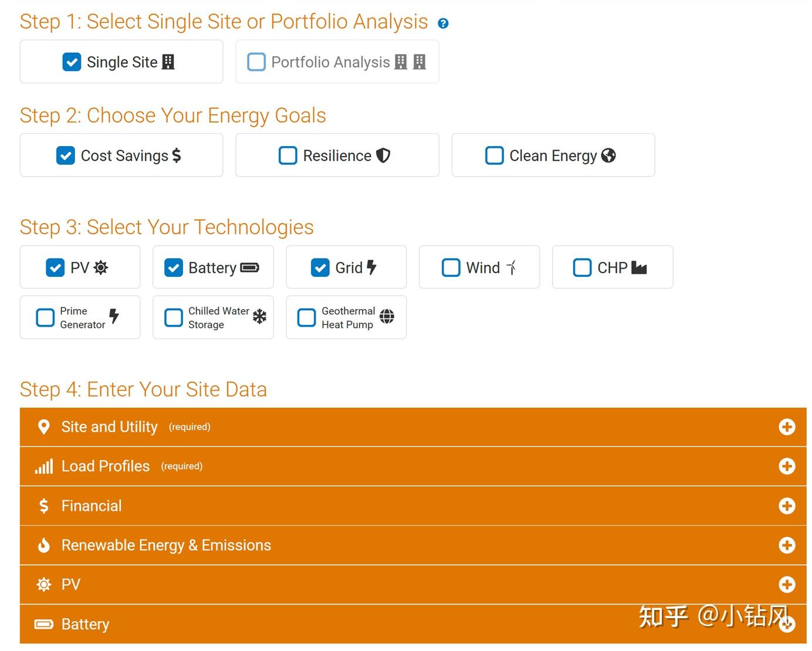Expand the Financial section plus icon
Viewport: 812px width, 651px height.
click(787, 506)
